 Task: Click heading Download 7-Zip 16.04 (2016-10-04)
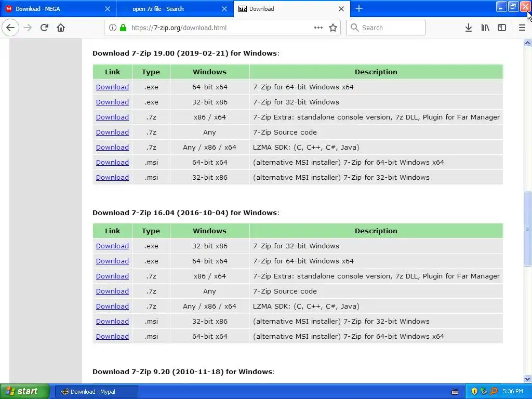[x=185, y=212]
